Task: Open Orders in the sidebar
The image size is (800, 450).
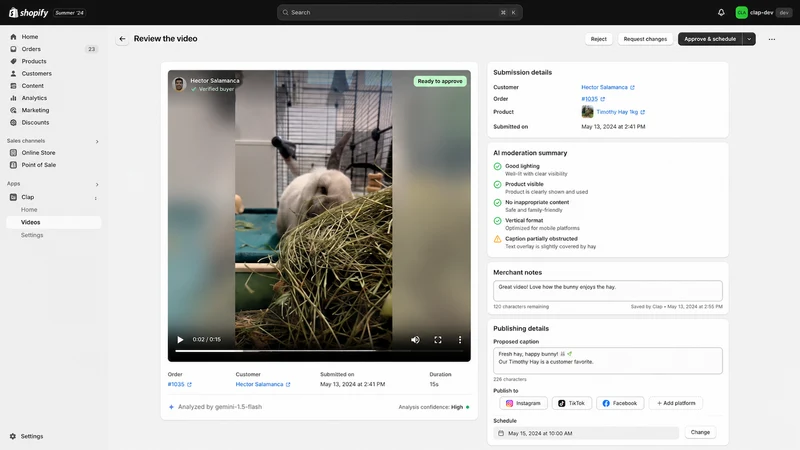Action: pyautogui.click(x=31, y=49)
